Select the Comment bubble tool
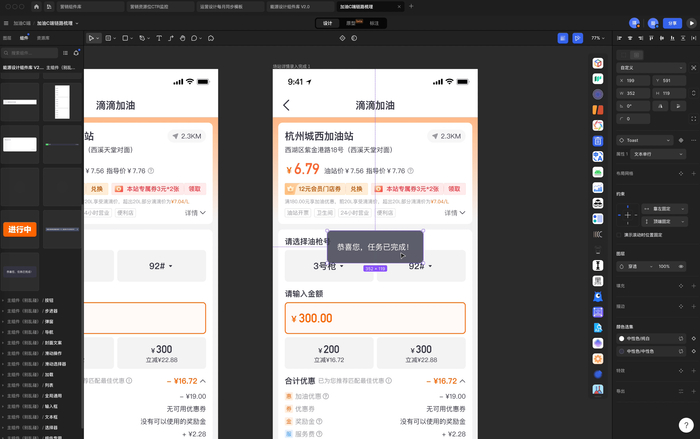 (x=196, y=38)
